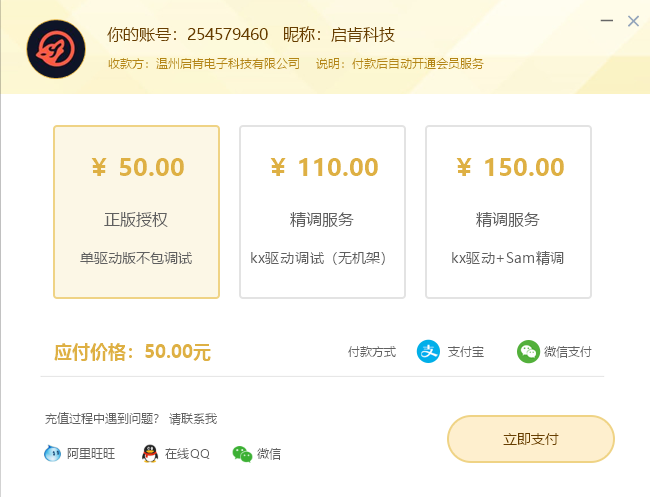
Task: Click the Alipay blue icon
Action: click(428, 352)
